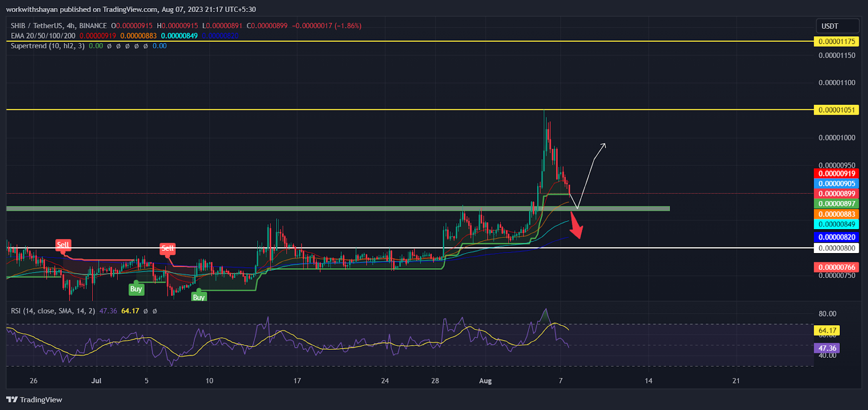Click the workwithshayan published header text
868x410 pixels.
click(131, 9)
